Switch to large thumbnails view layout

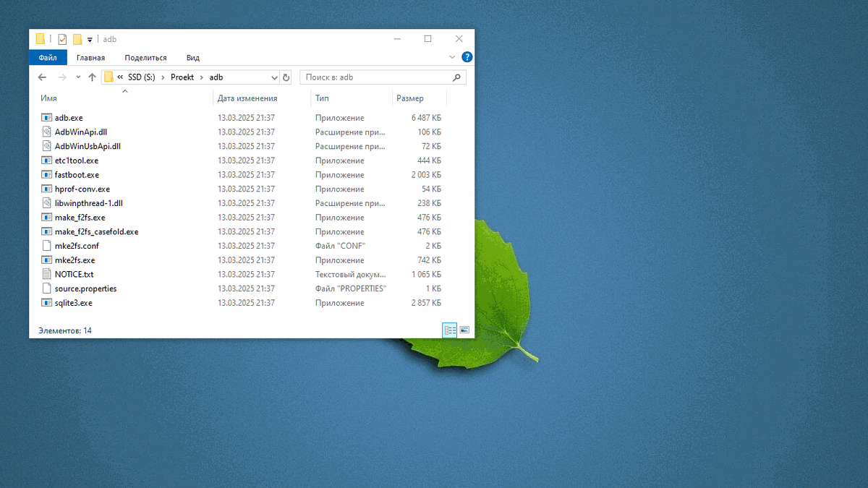coord(464,330)
